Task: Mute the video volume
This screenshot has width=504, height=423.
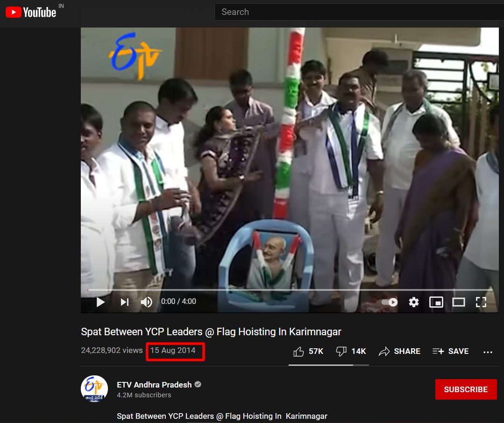Action: [147, 302]
